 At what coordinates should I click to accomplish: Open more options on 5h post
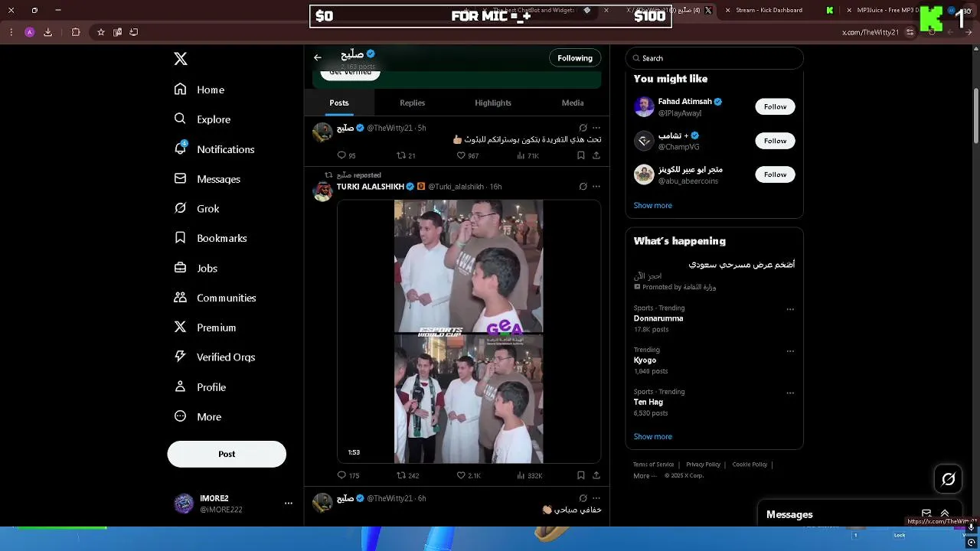click(x=596, y=128)
